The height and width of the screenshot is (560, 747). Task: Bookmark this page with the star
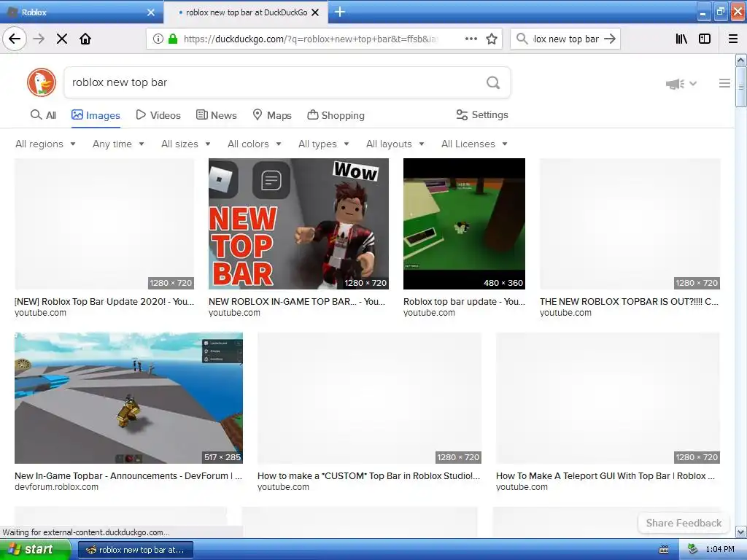tap(492, 39)
